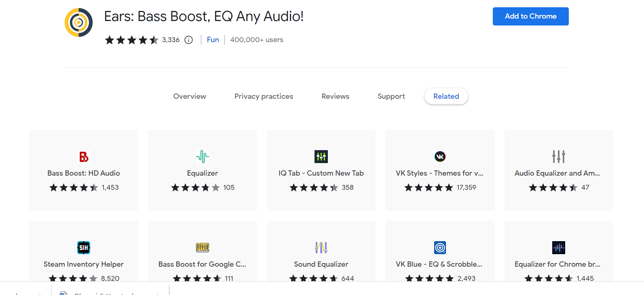Click the 47 rating count
The height and width of the screenshot is (295, 644).
(585, 187)
